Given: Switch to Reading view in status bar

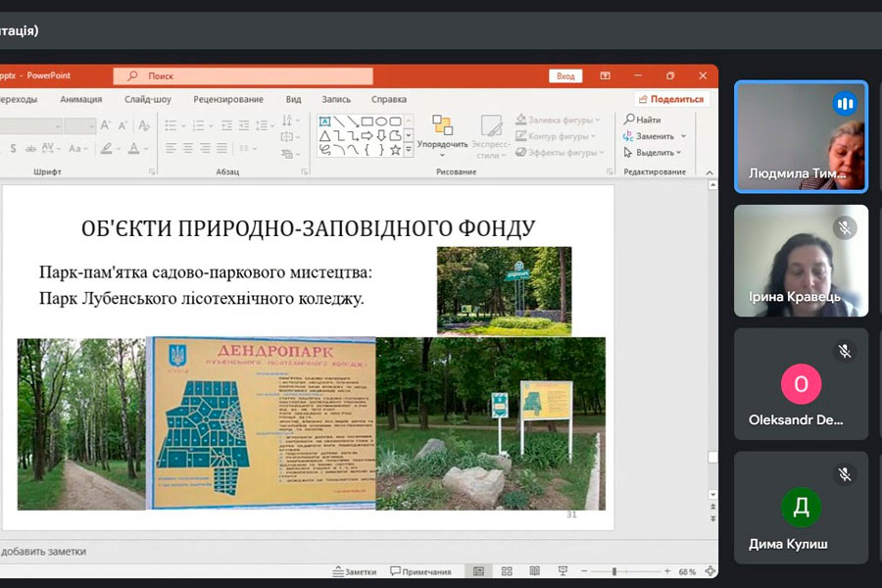Looking at the screenshot, I should [536, 571].
